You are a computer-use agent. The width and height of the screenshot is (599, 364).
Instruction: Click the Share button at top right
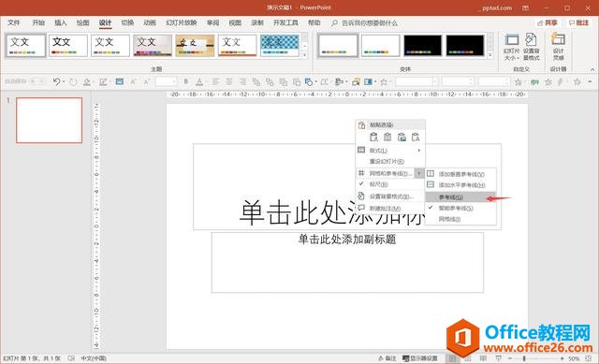pos(547,22)
